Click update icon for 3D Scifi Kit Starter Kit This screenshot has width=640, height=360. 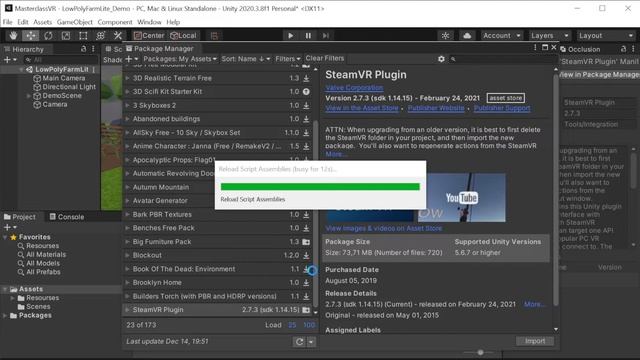(x=306, y=91)
